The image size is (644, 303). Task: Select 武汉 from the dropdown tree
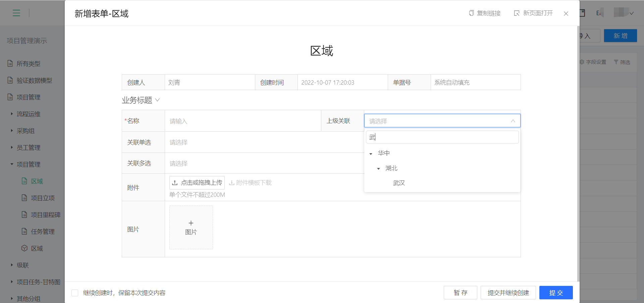coord(399,183)
